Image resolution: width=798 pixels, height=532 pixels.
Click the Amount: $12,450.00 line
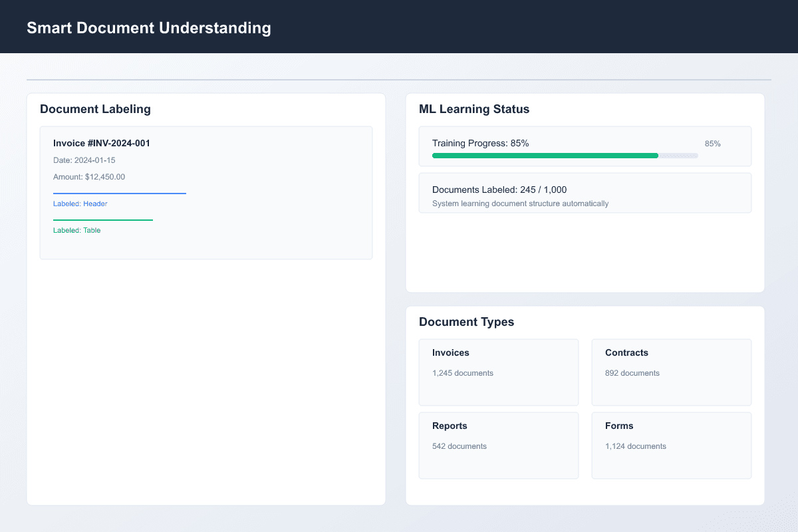[89, 177]
